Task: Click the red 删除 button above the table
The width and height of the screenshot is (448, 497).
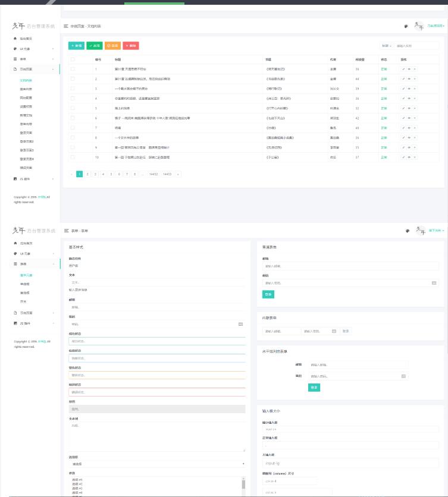Action: pyautogui.click(x=131, y=45)
